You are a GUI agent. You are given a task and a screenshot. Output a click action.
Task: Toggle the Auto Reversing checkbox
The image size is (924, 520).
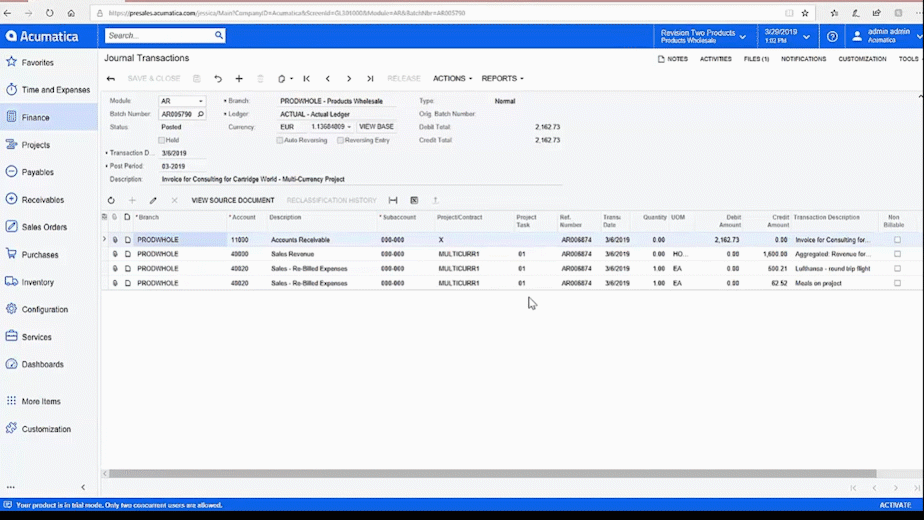[x=280, y=140]
